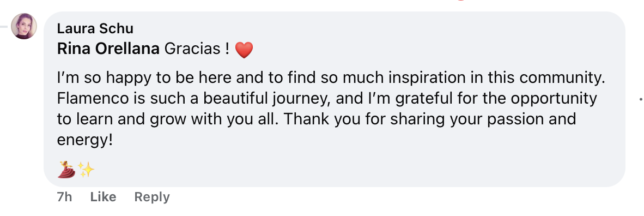Open comment options dots beside the bubble
This screenshot has height=216, width=644.
pyautogui.click(x=641, y=99)
